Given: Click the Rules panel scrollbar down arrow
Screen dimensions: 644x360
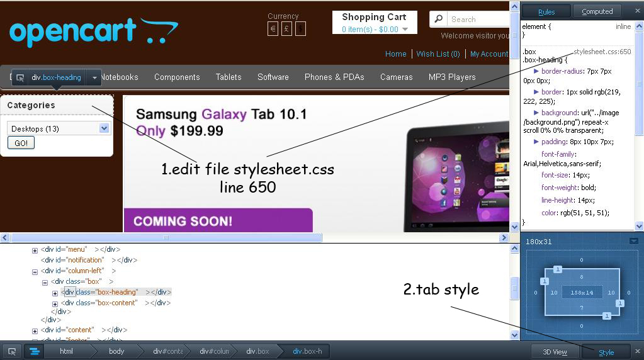Looking at the screenshot, I should (x=639, y=226).
